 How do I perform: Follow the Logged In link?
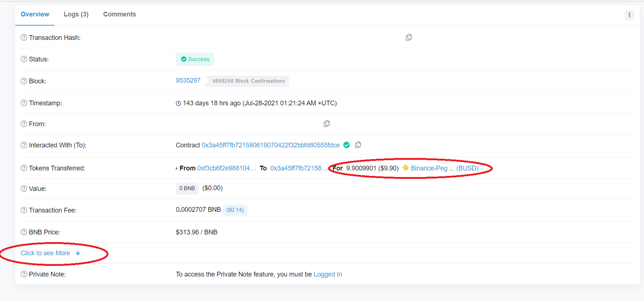click(328, 274)
